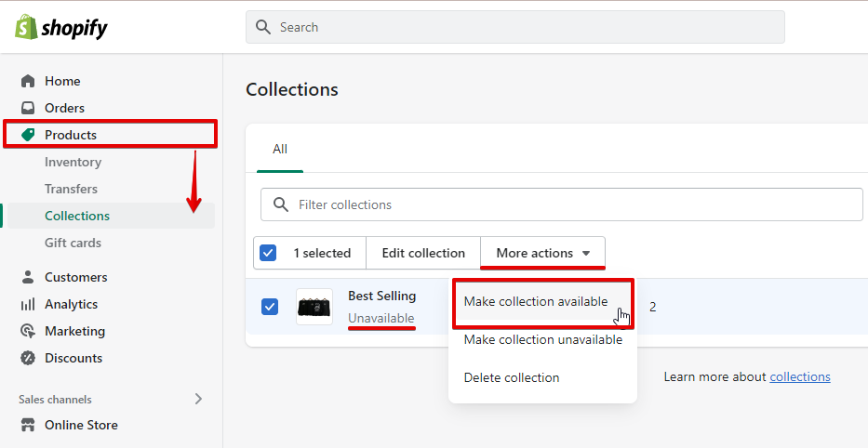
Task: Click the Discounts badge icon
Action: (28, 358)
